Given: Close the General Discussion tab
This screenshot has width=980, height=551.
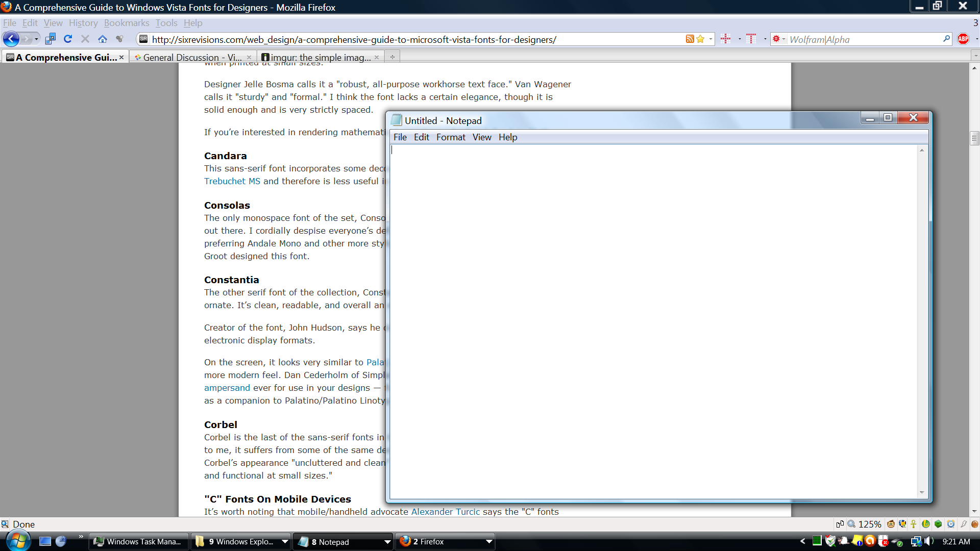Looking at the screenshot, I should 249,57.
